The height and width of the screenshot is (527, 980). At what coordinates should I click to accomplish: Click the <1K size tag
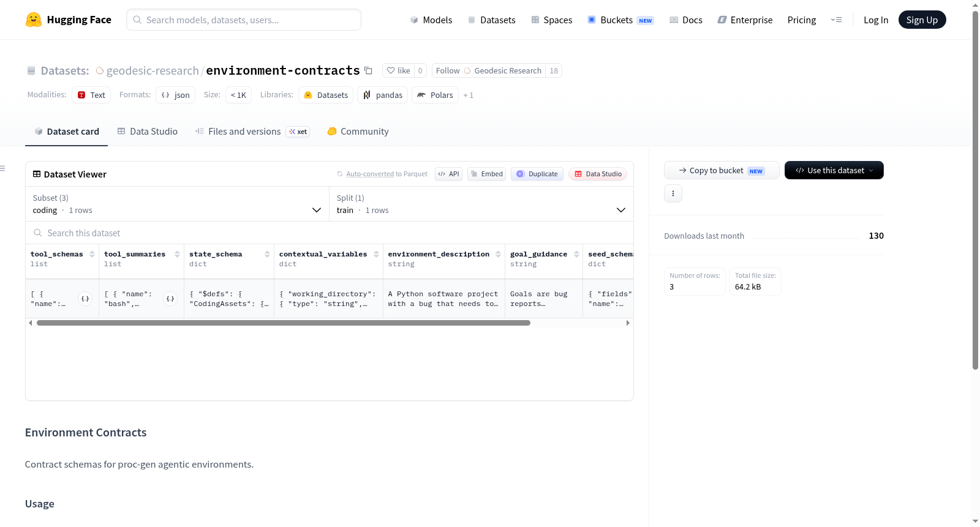(x=239, y=95)
